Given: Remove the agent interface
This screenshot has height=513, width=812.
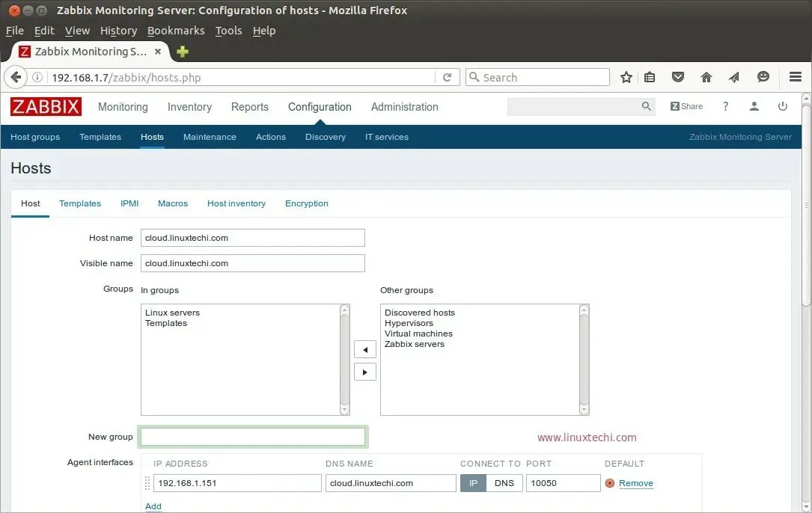Looking at the screenshot, I should (x=636, y=483).
